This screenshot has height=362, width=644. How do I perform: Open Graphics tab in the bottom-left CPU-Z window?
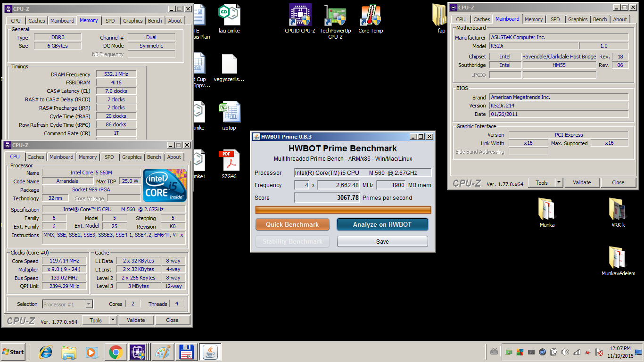[x=132, y=157]
